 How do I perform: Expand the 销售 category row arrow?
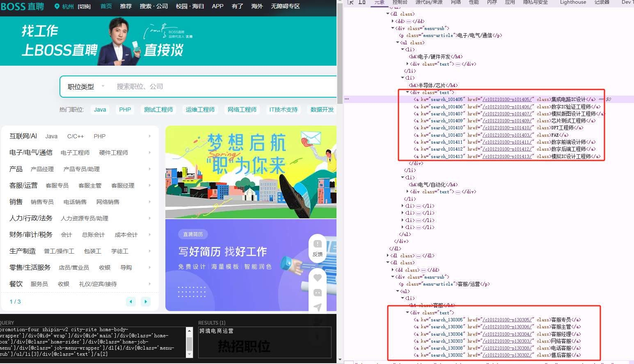tap(150, 202)
